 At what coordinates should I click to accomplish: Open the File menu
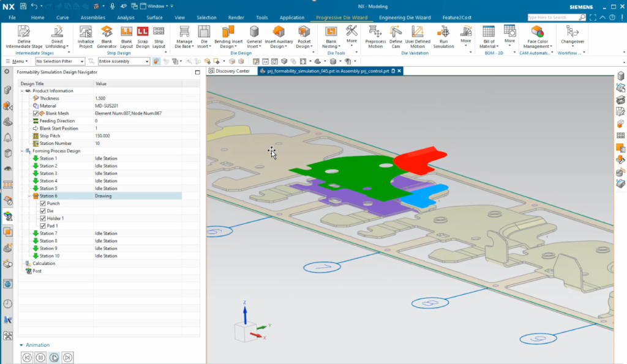click(x=12, y=18)
